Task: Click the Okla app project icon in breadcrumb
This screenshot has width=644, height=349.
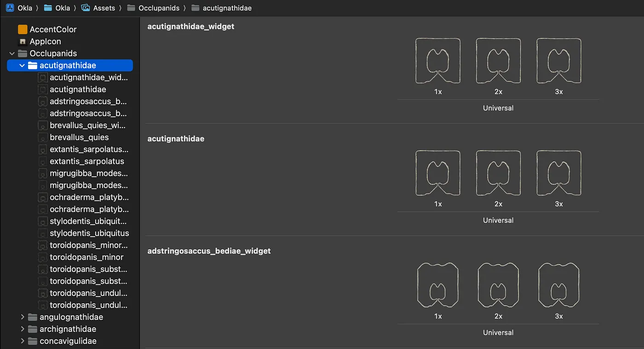Action: [10, 8]
